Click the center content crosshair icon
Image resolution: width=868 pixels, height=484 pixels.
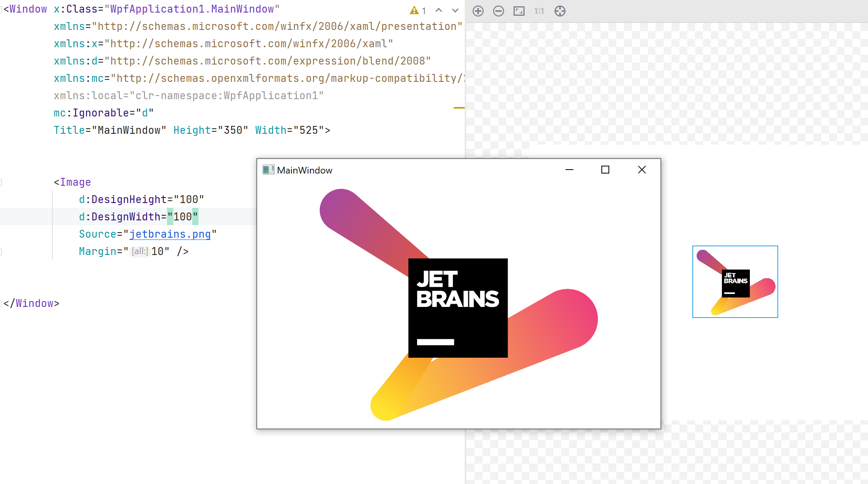pos(560,11)
